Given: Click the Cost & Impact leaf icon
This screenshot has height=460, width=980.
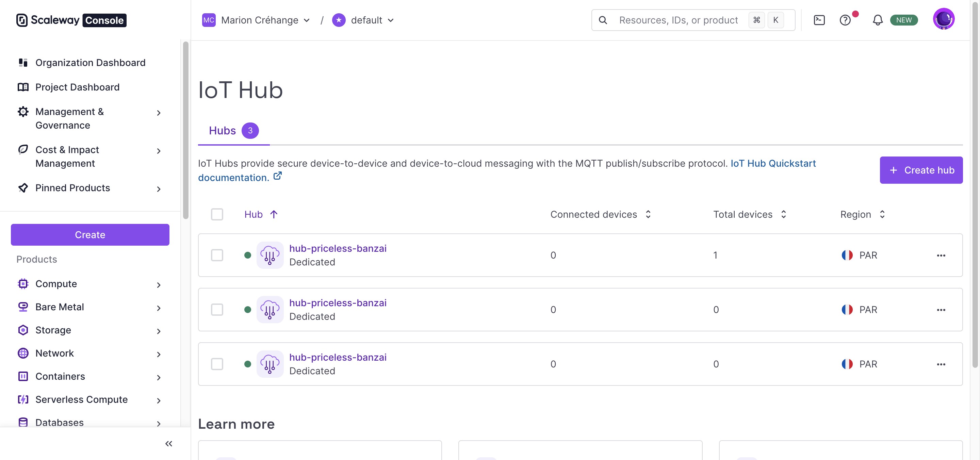Looking at the screenshot, I should coord(23,149).
